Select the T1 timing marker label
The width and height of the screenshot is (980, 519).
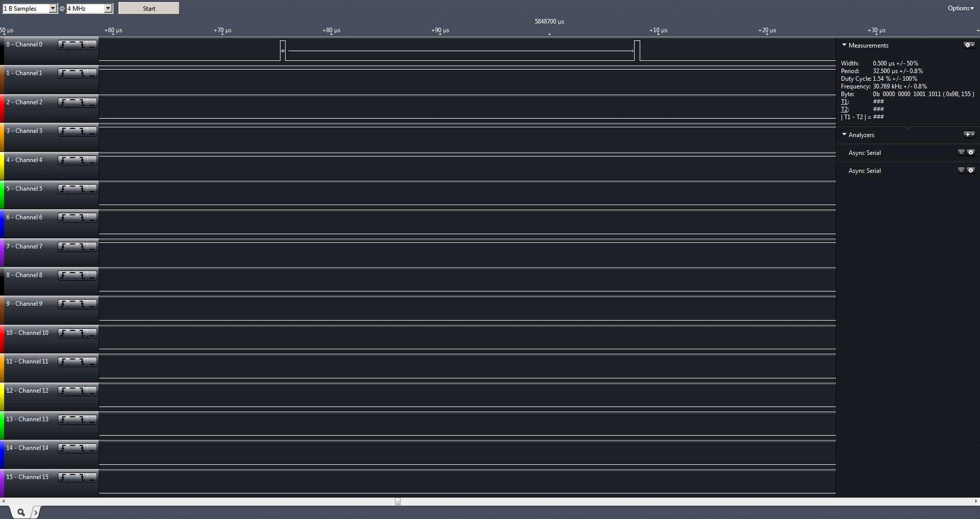pos(844,102)
